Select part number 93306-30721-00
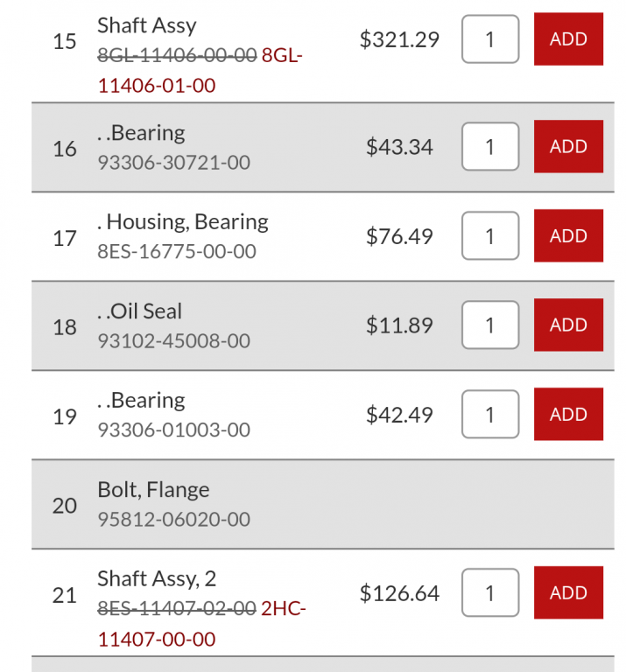This screenshot has height=672, width=626. tap(173, 163)
